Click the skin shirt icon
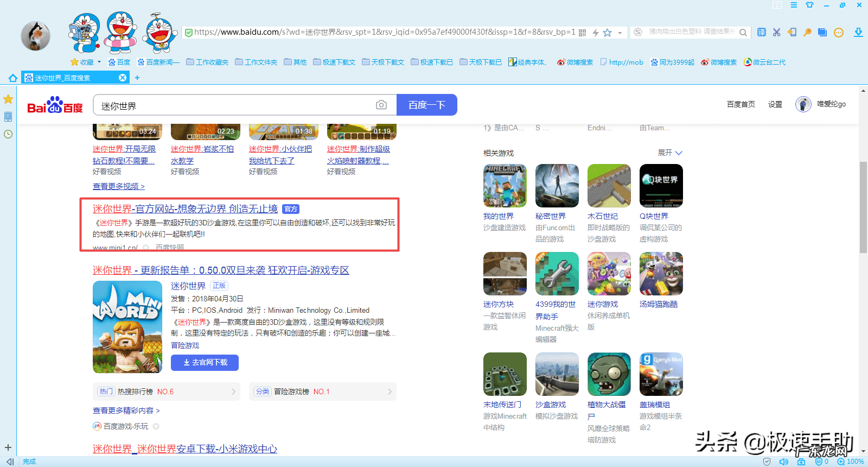Viewport: 868px width, 467px height. [809, 5]
